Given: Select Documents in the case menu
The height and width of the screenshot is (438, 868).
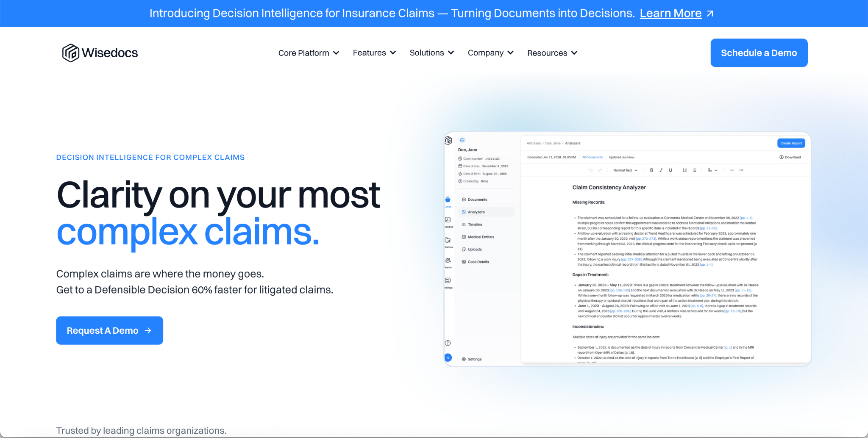Looking at the screenshot, I should (475, 200).
